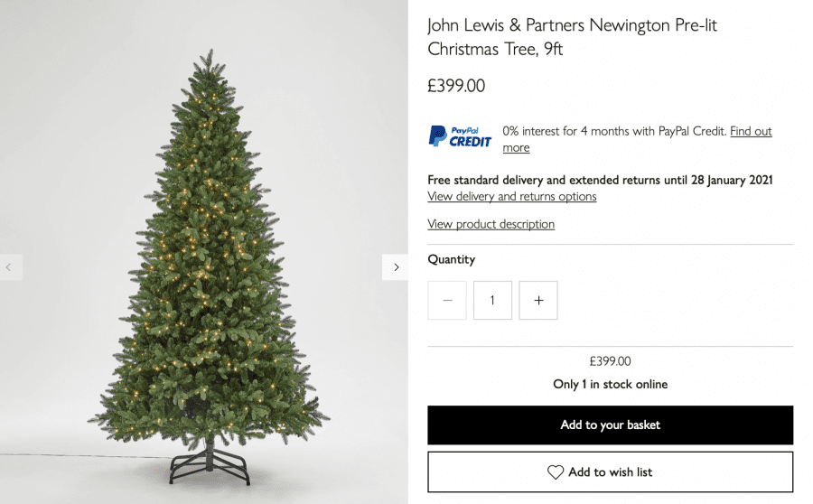This screenshot has width=813, height=504.
Task: Select the quantity input field
Action: (492, 300)
